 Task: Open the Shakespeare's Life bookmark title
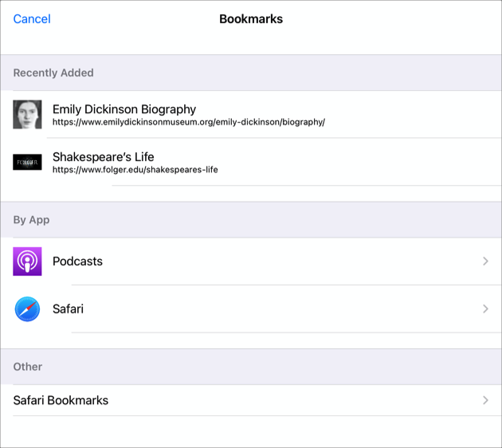click(x=104, y=157)
